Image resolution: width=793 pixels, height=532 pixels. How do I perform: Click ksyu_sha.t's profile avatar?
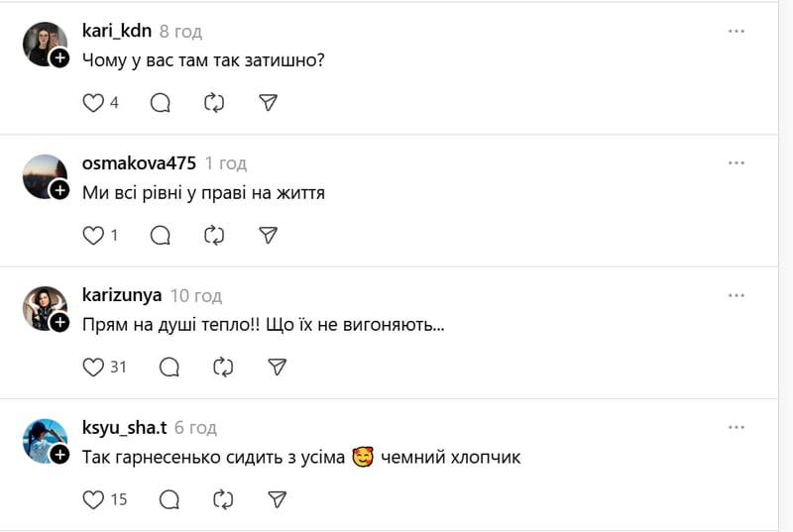(x=44, y=441)
